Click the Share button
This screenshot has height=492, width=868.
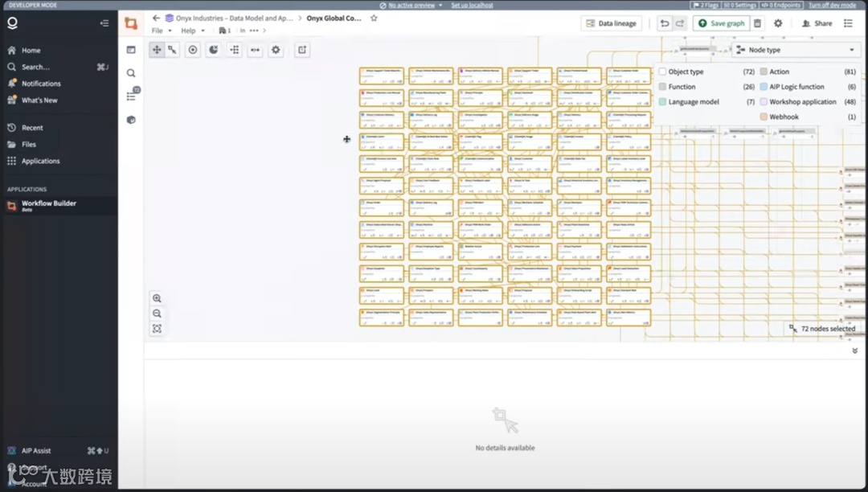tap(817, 23)
